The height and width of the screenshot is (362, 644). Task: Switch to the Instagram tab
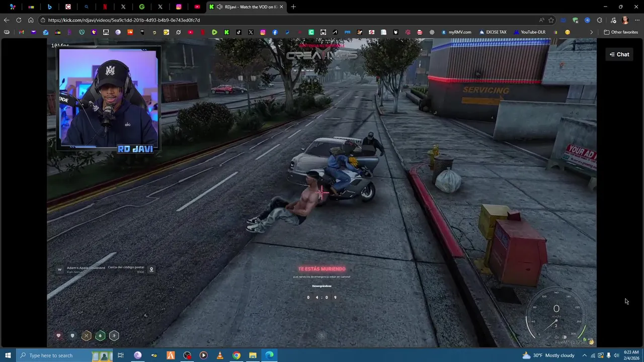click(179, 7)
